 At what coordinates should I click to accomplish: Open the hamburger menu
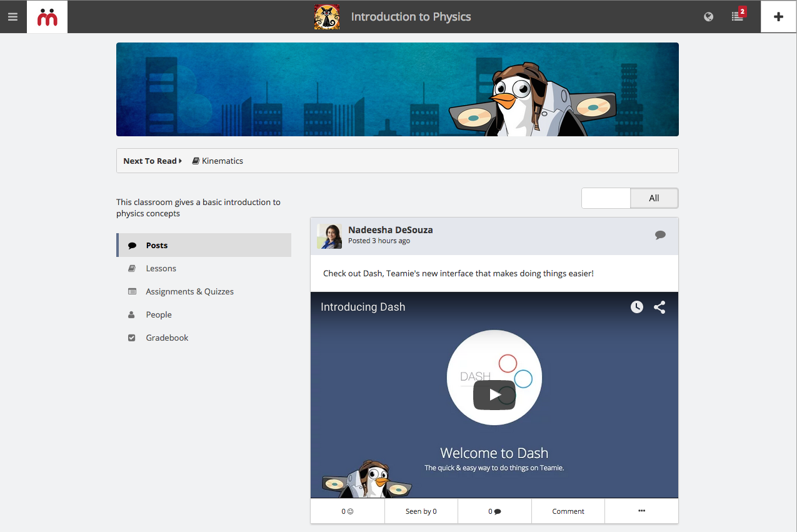tap(13, 17)
